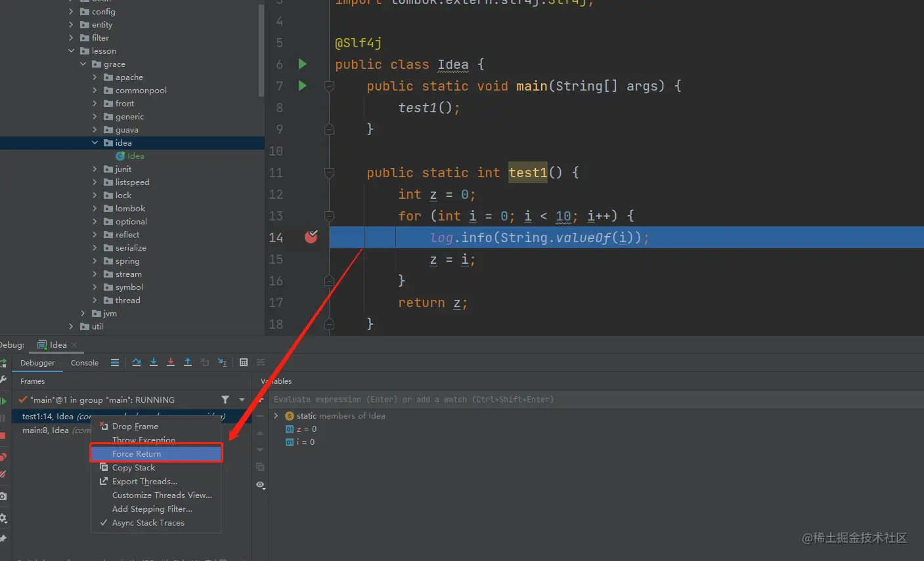Select main:8, Idea stack frame
The image size is (924, 561).
point(53,430)
